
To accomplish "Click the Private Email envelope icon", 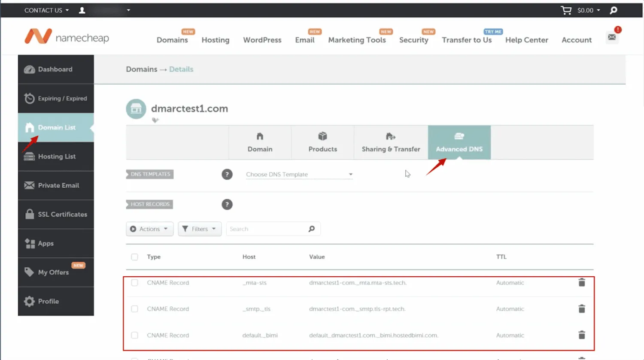I will (x=29, y=185).
